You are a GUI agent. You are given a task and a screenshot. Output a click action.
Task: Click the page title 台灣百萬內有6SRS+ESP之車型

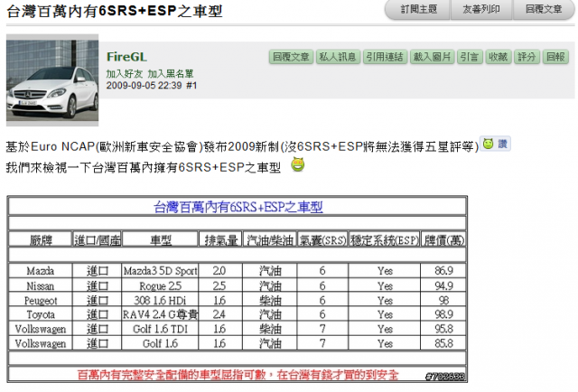click(115, 11)
